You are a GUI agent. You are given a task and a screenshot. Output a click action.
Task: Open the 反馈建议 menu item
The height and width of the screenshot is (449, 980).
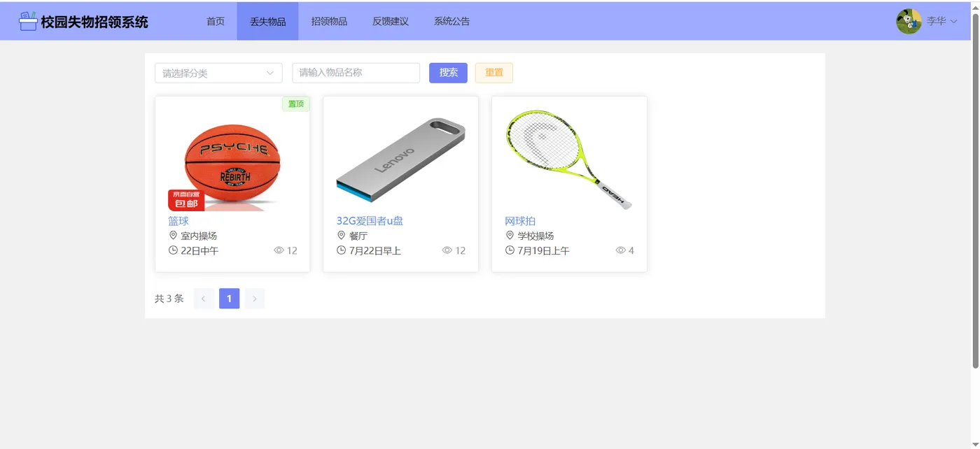(x=391, y=21)
